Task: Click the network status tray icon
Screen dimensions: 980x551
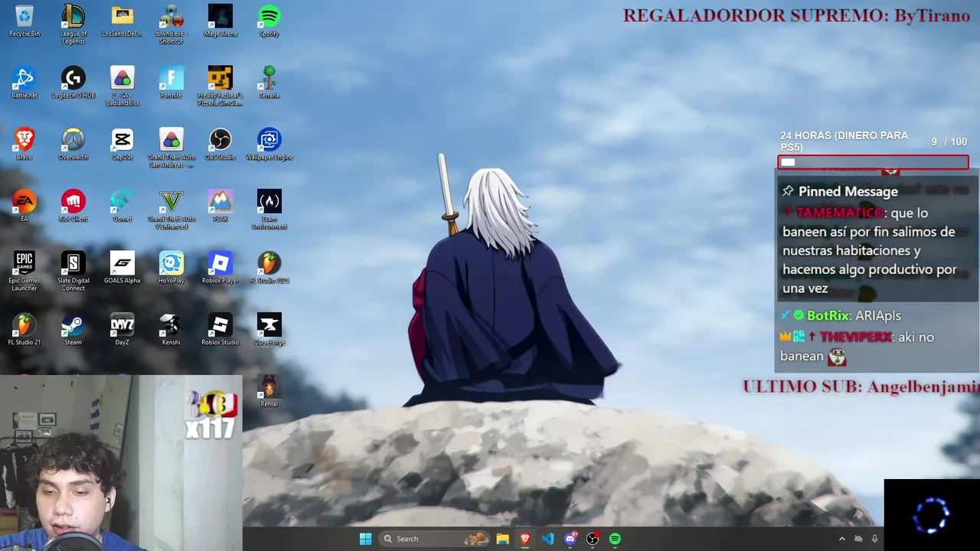Action: pyautogui.click(x=858, y=539)
